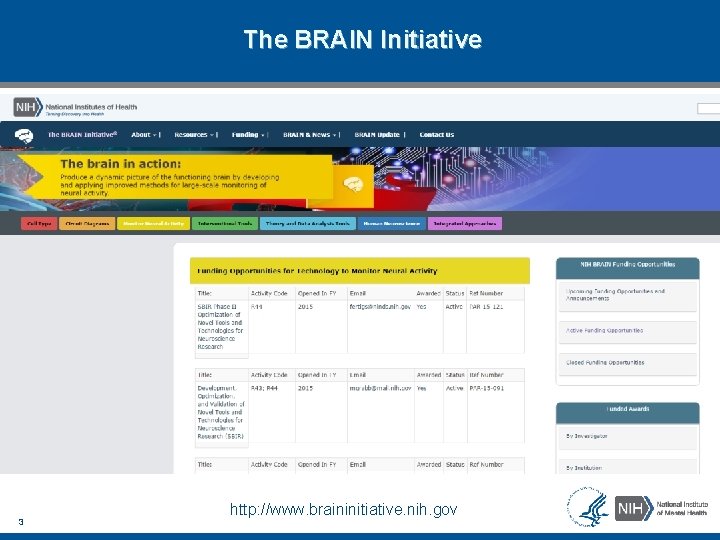Click the PAR-15-121 reference number

487,306
